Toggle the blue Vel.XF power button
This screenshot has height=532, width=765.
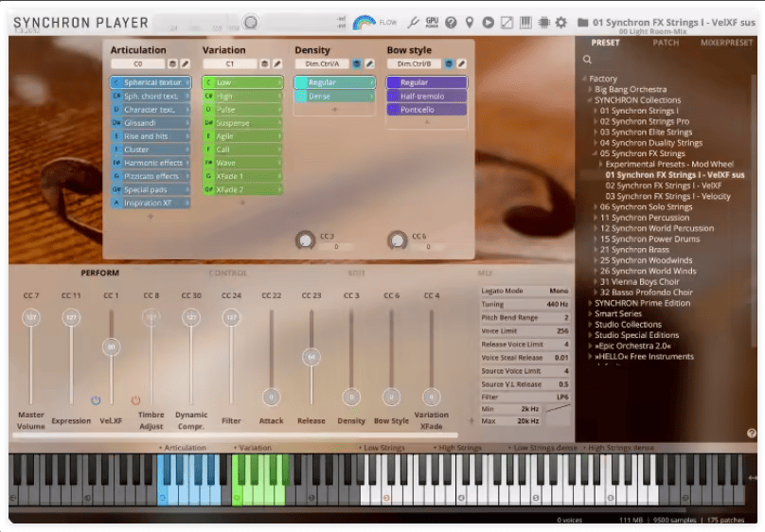(96, 400)
